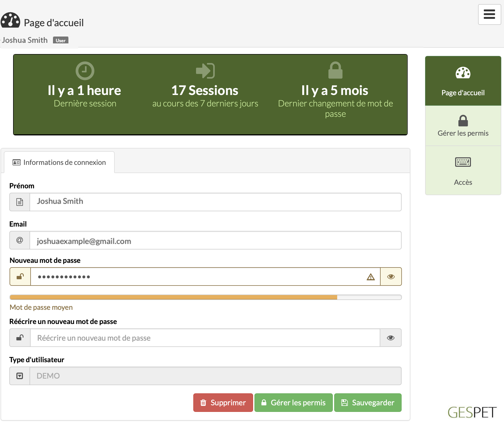This screenshot has height=428, width=504.
Task: Click the padlock icon above Il y a 5 mois
Action: pyautogui.click(x=335, y=70)
